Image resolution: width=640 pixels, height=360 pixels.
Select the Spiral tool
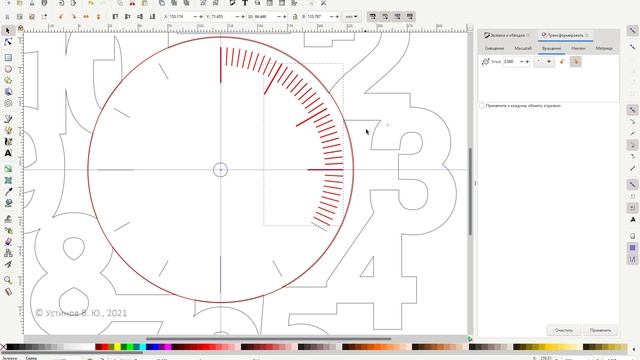(x=8, y=103)
